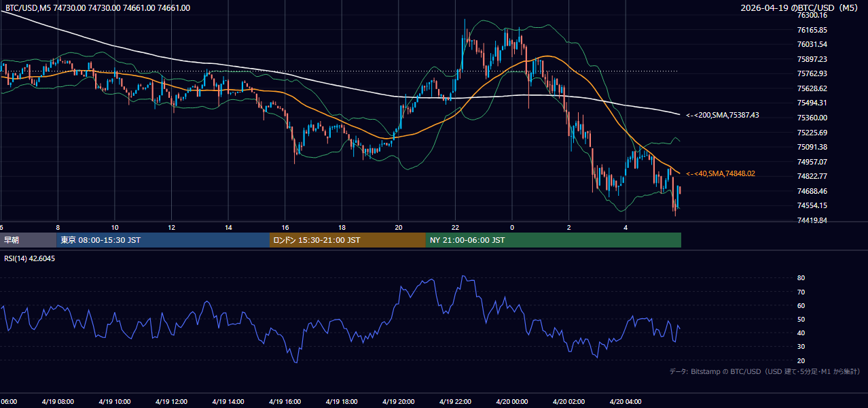
Task: Click the BTC/USD,M5 OHLC header text
Action: tap(98, 8)
